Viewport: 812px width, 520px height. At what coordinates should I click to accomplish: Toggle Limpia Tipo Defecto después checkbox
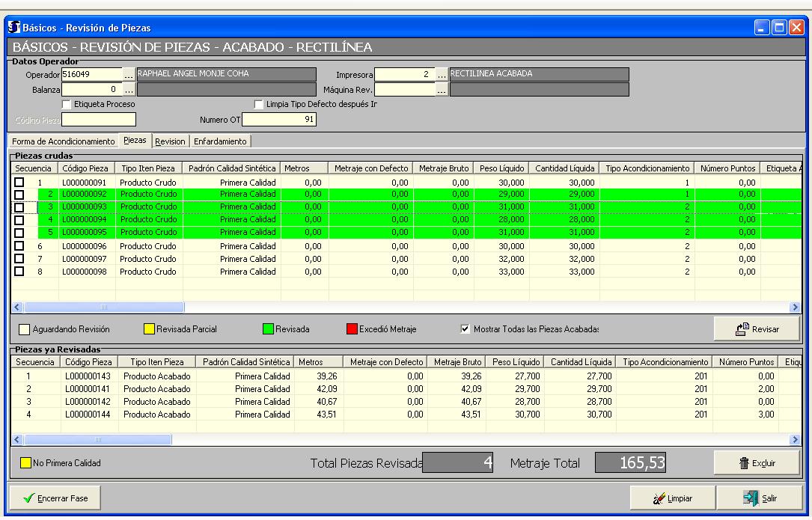click(260, 105)
